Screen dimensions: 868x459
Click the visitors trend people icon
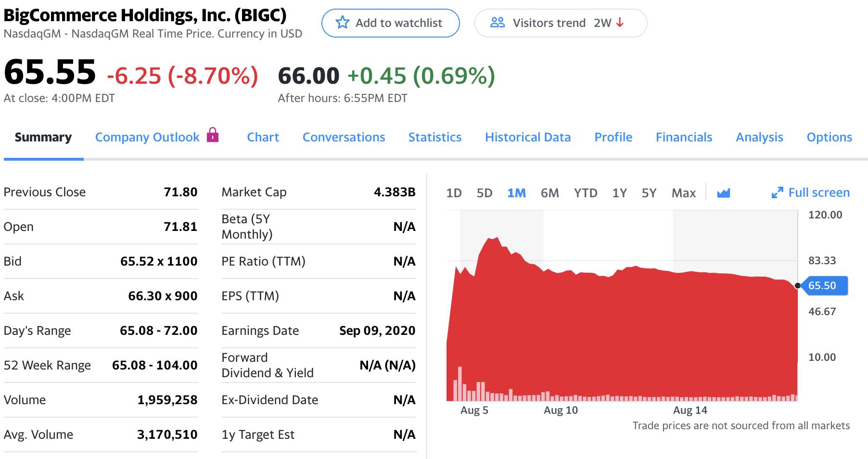pyautogui.click(x=498, y=23)
